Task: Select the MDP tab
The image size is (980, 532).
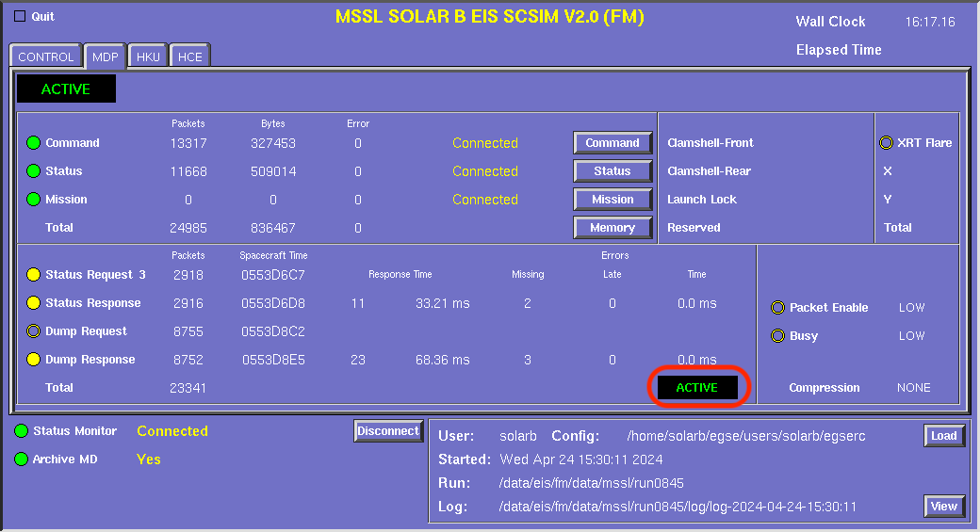Action: coord(105,56)
